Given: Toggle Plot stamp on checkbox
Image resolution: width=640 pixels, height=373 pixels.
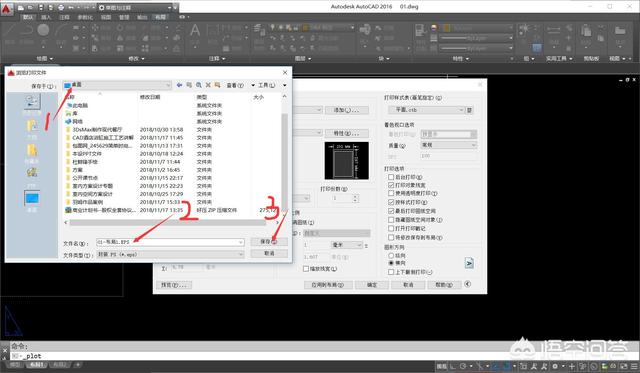Looking at the screenshot, I should [391, 229].
